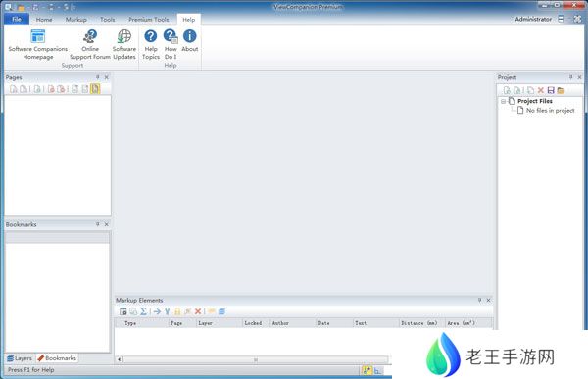
Task: Click the folder icon in Project toolbar
Action: tap(561, 90)
